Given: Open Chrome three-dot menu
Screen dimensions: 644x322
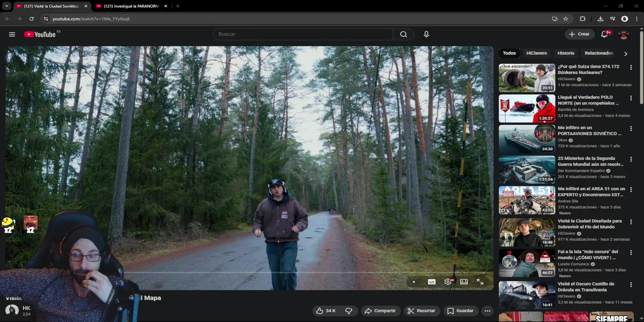Looking at the screenshot, I should click(637, 19).
